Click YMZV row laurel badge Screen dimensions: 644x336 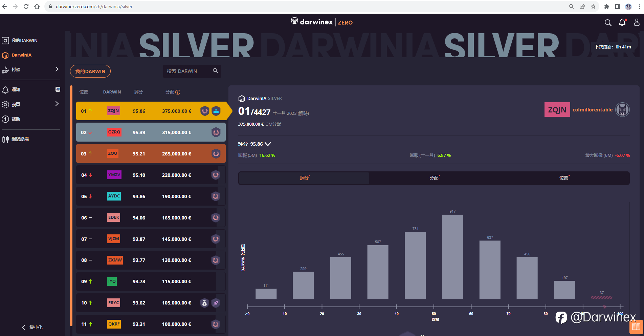click(x=216, y=175)
